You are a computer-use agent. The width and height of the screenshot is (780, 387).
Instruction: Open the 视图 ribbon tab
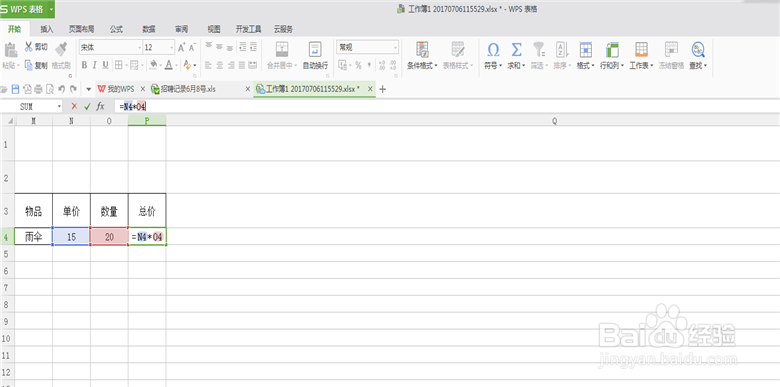[x=214, y=29]
